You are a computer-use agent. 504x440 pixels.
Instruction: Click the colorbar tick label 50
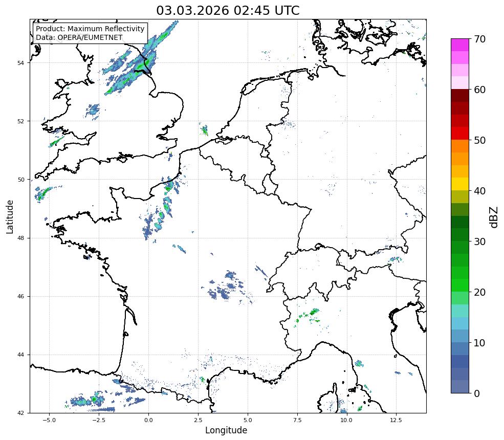point(479,141)
